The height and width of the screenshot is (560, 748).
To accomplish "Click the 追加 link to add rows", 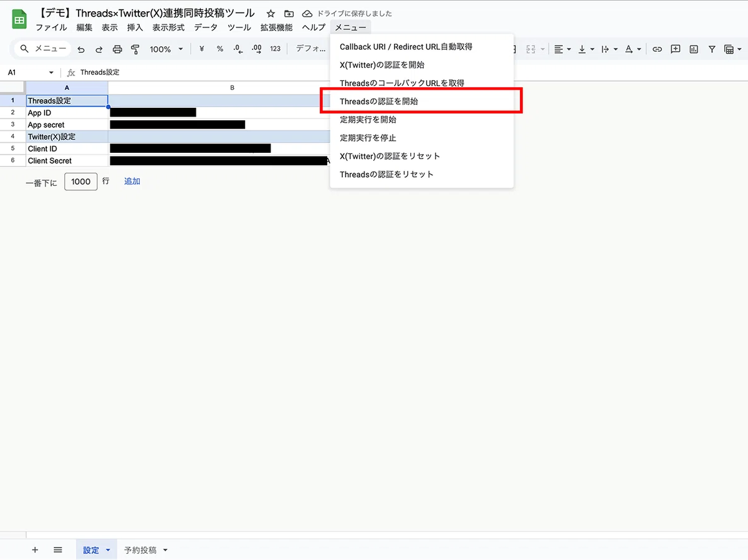I will pos(132,181).
